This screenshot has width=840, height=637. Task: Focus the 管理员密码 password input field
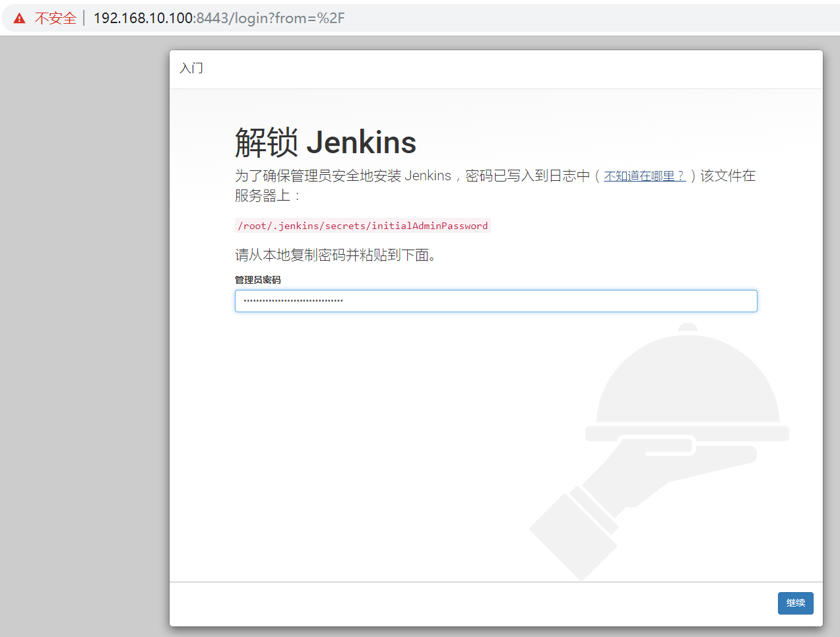tap(496, 301)
